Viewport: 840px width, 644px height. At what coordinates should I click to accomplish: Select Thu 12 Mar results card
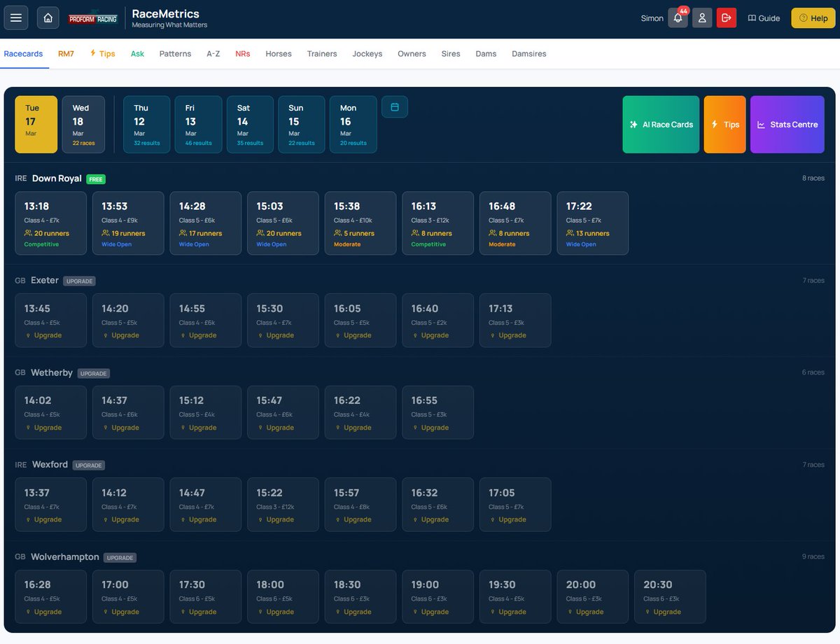147,125
